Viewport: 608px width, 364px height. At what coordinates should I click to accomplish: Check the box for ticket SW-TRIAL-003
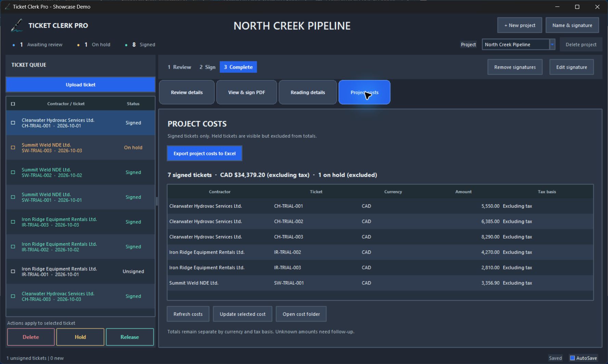tap(13, 148)
